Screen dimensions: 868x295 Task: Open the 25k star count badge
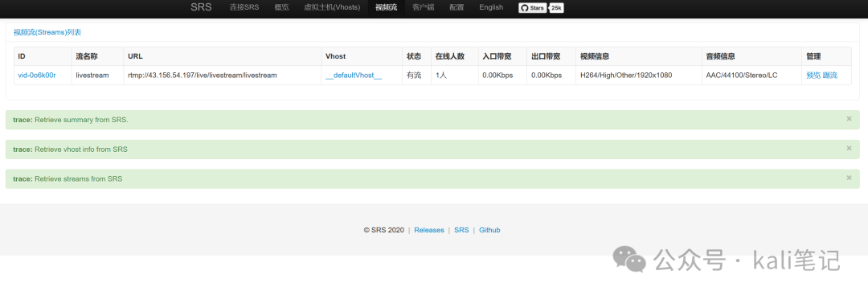[556, 8]
